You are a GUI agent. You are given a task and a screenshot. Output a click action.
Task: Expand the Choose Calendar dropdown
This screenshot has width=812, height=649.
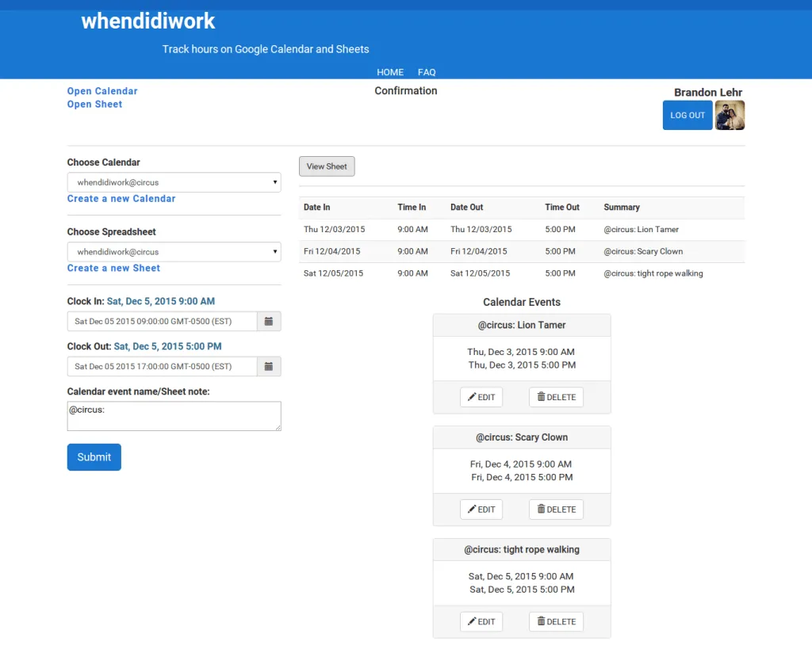(174, 182)
